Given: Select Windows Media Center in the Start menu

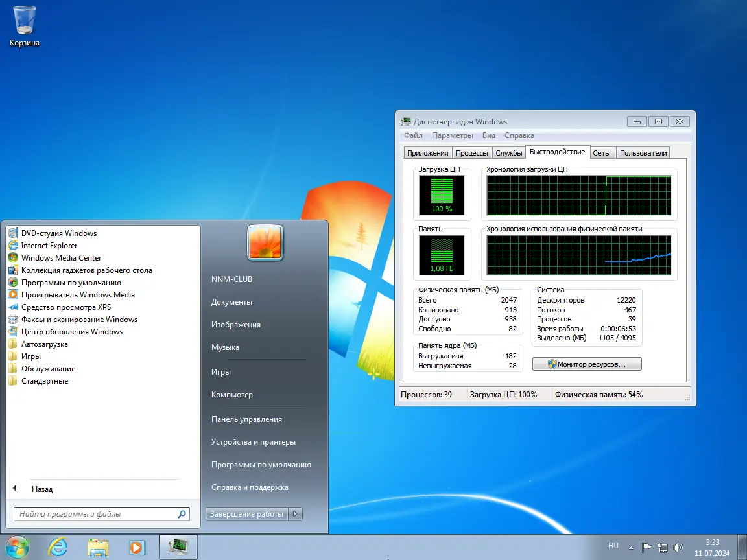Looking at the screenshot, I should tap(61, 257).
